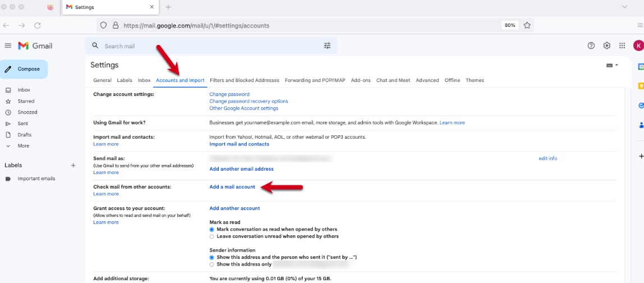Image resolution: width=644 pixels, height=283 pixels.
Task: View site security lock icon
Action: click(x=116, y=25)
